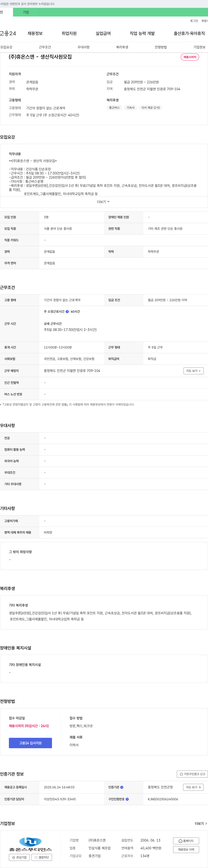
Task: Click the 12시00분~13시00분 break time cell
Action: click(58, 347)
